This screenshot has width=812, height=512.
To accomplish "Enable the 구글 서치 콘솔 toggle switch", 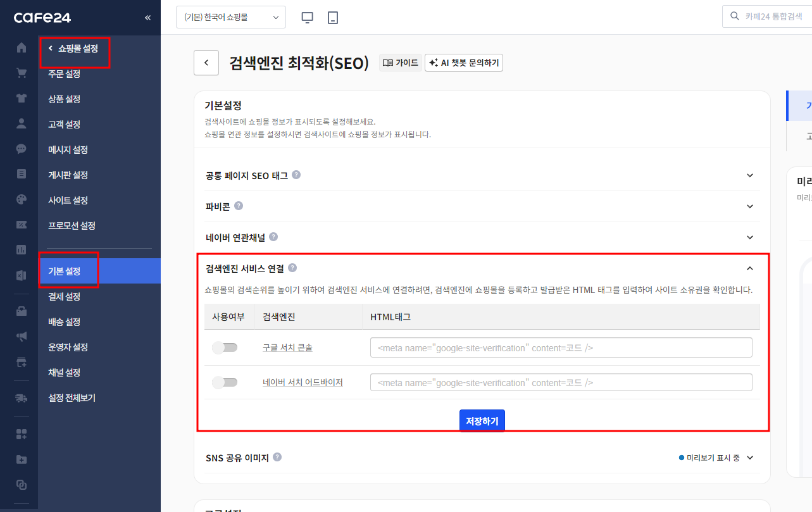I will click(x=225, y=347).
